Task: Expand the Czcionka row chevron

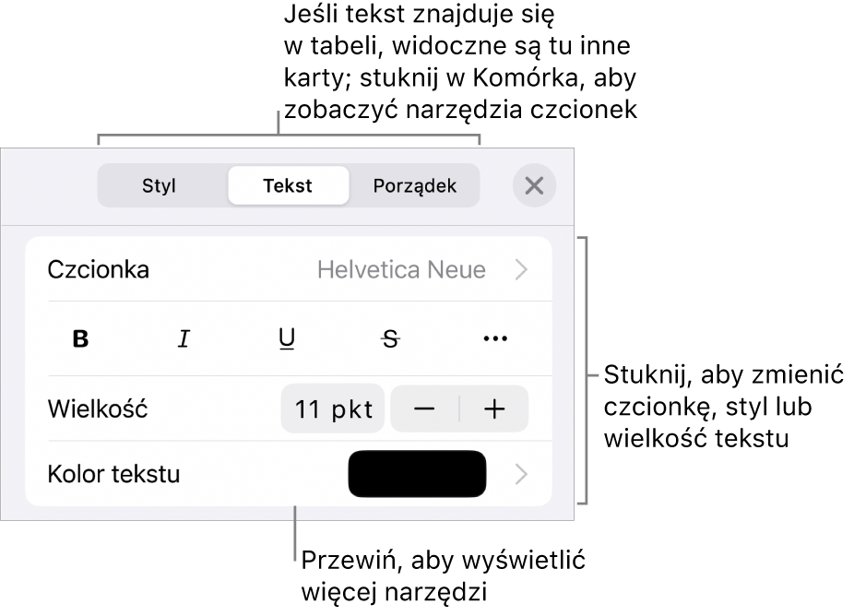Action: (521, 269)
